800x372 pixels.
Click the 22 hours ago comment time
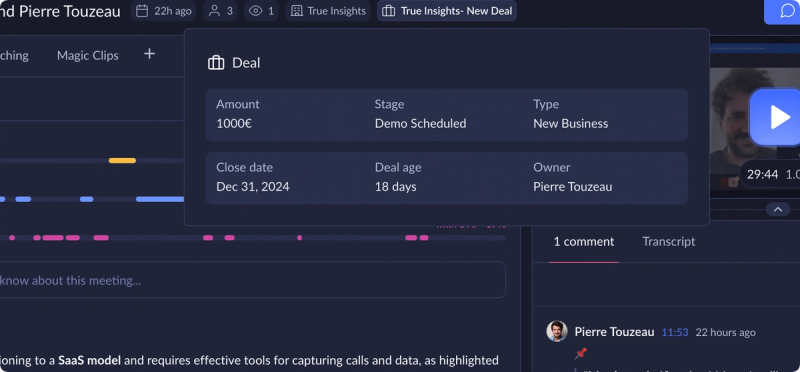(726, 332)
